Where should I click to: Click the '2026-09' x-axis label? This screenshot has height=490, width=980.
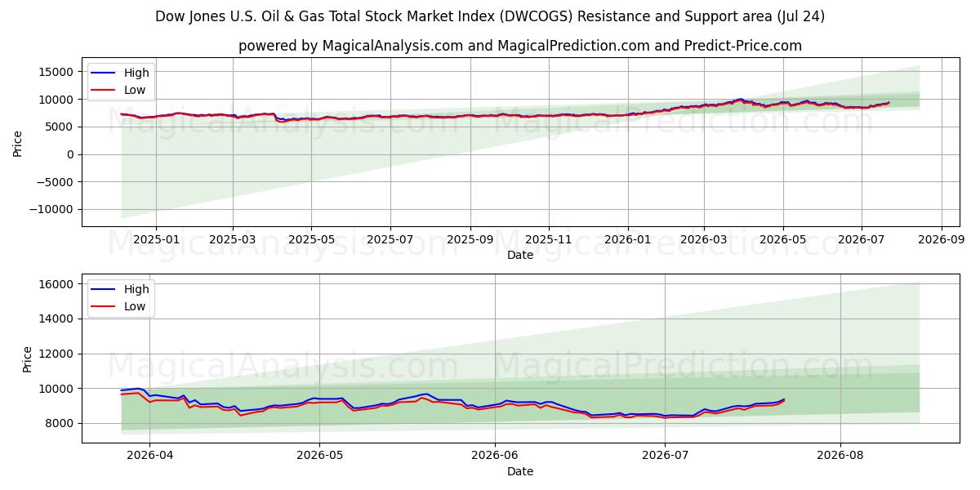(x=941, y=239)
